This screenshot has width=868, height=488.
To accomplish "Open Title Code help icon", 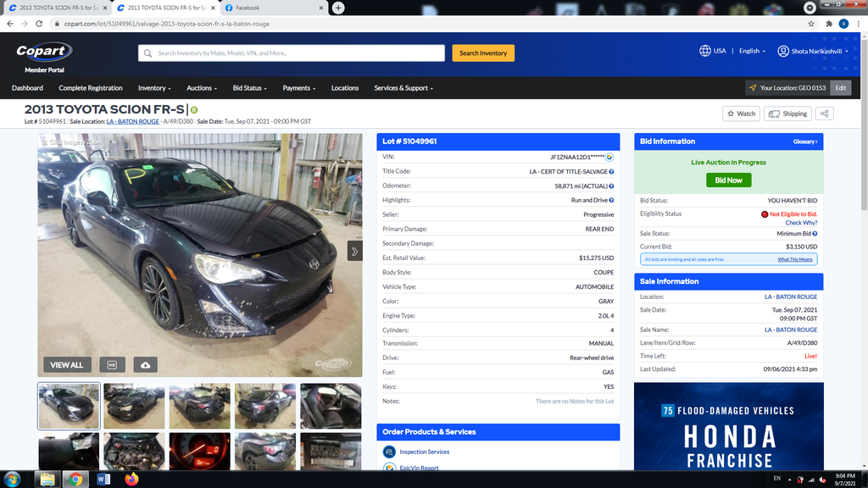I will point(611,171).
